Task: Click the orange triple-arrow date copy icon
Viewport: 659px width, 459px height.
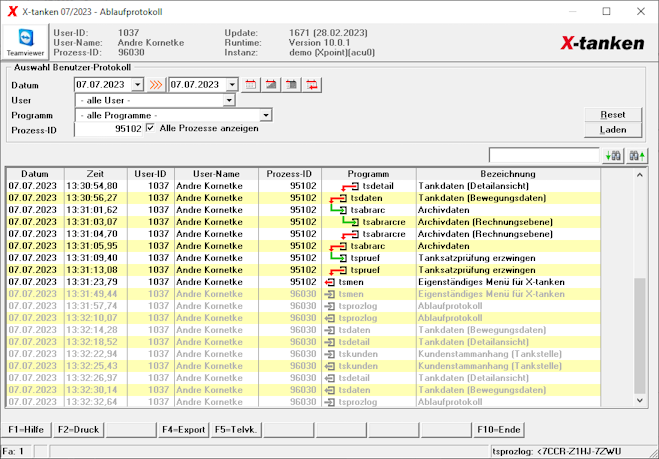Action: point(156,85)
